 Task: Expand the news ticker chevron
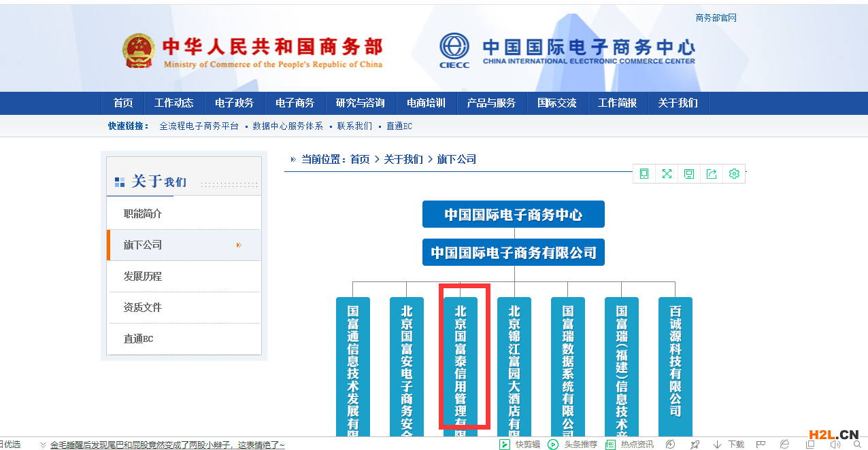click(44, 445)
